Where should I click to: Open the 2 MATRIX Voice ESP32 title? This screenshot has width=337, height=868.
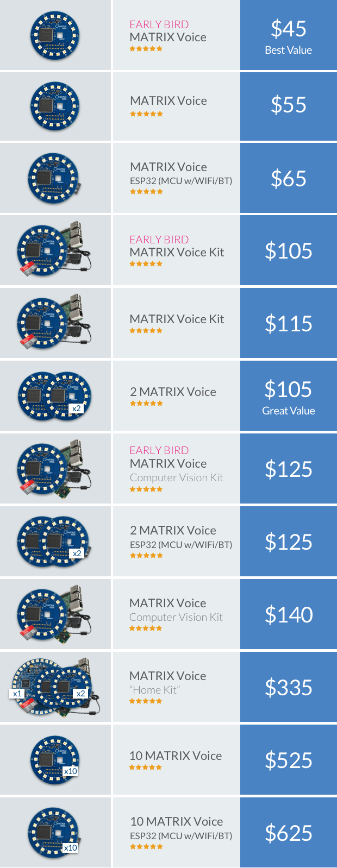(181, 537)
